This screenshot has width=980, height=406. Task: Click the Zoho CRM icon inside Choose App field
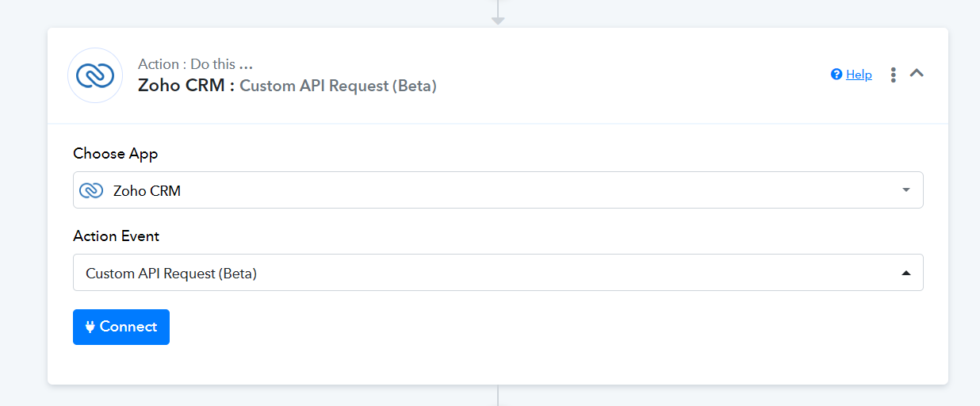coord(91,190)
